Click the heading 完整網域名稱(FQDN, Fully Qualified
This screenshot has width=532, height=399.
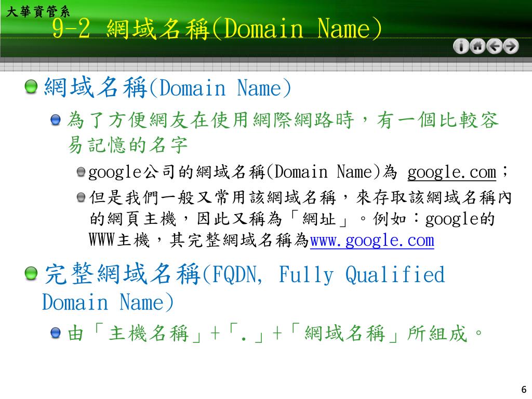point(244,274)
